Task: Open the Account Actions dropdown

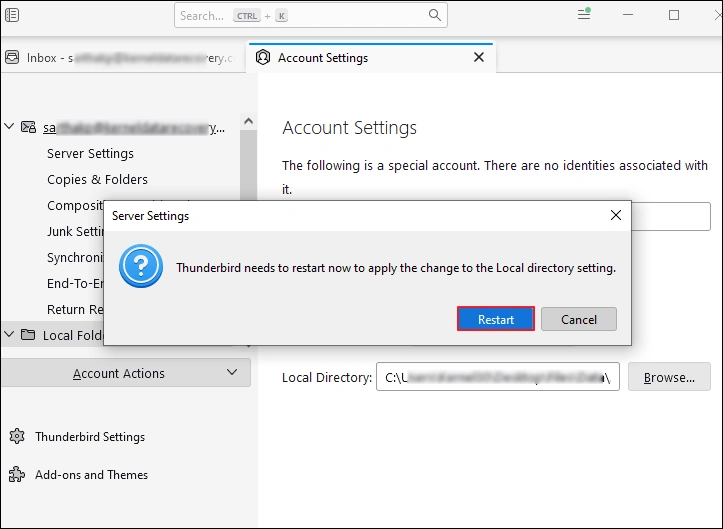Action: (126, 373)
